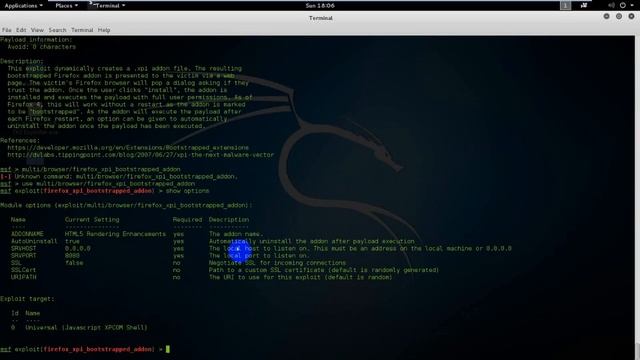640x360 pixels.
Task: Click the 'Payload information:' line
Action: pyautogui.click(x=36, y=40)
